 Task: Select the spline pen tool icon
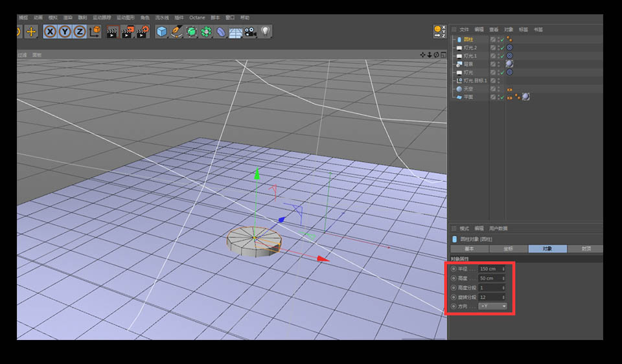(176, 32)
